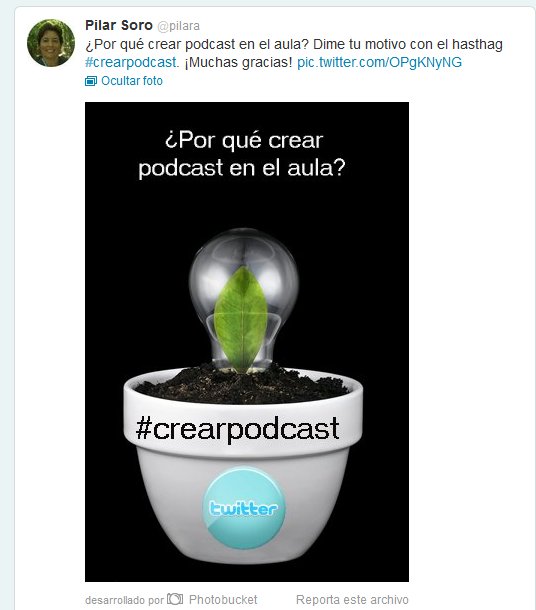Viewport: 536px width, 610px height.
Task: Click the Photobucket camera logo icon
Action: [x=175, y=599]
